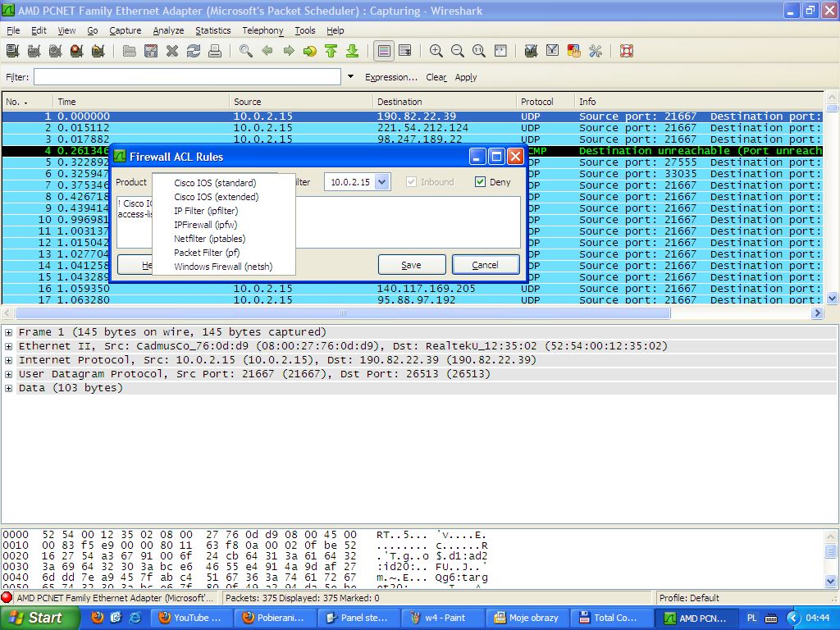Open the Telephony menu
840x630 pixels.
point(262,30)
